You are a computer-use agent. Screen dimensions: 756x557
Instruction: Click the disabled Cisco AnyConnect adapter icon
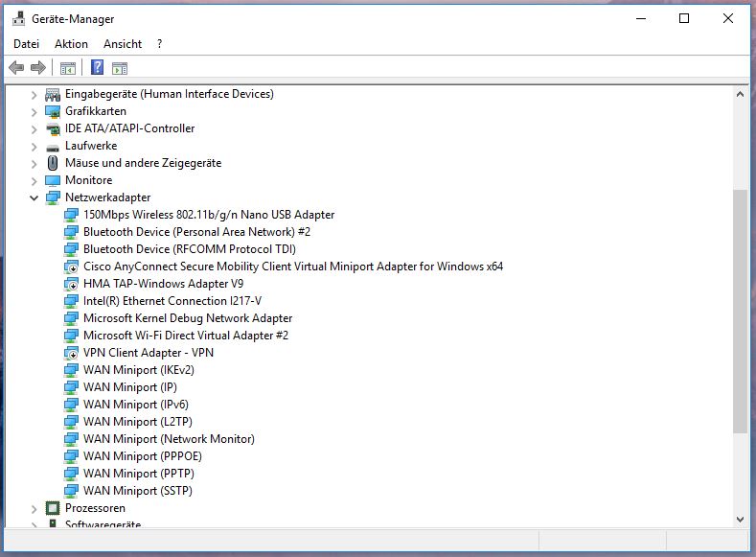[71, 267]
